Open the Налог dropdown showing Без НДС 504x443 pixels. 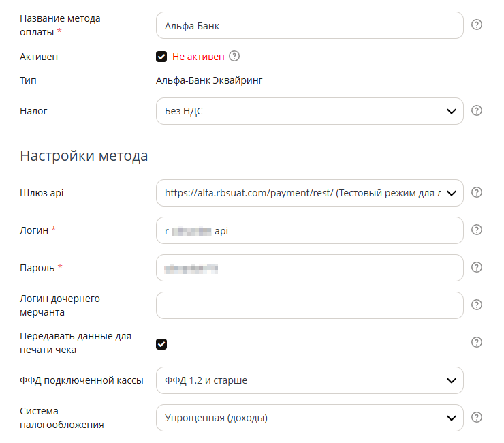tap(309, 111)
